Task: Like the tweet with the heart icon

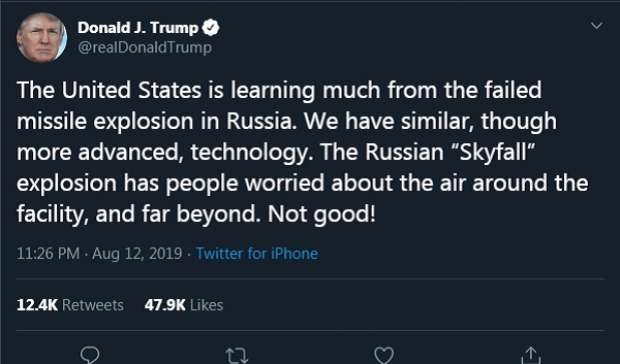Action: tap(384, 355)
